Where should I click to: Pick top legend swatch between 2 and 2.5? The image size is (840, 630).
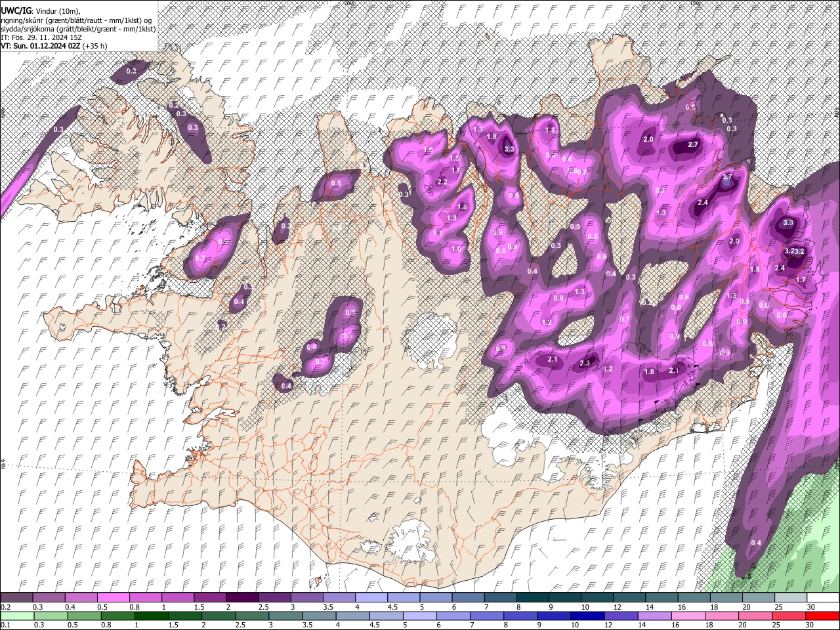click(242, 598)
